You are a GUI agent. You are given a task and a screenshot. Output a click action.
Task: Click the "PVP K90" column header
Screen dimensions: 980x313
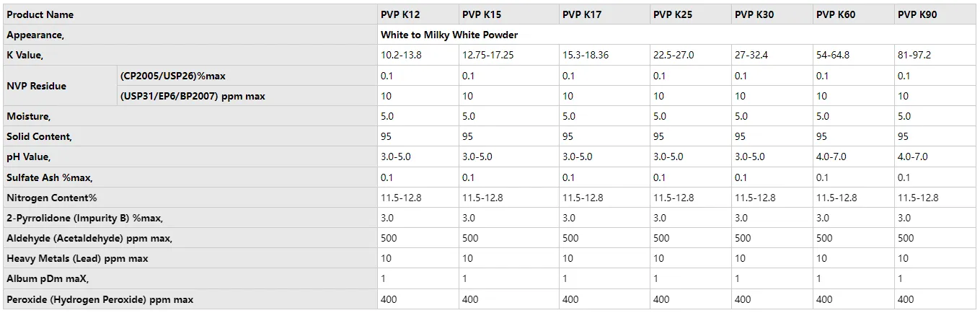click(917, 14)
